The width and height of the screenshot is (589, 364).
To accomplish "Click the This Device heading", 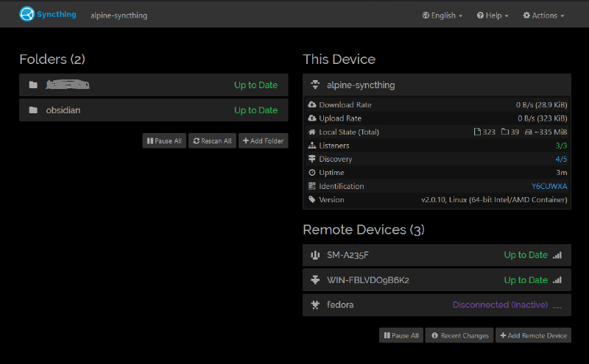I will (339, 60).
